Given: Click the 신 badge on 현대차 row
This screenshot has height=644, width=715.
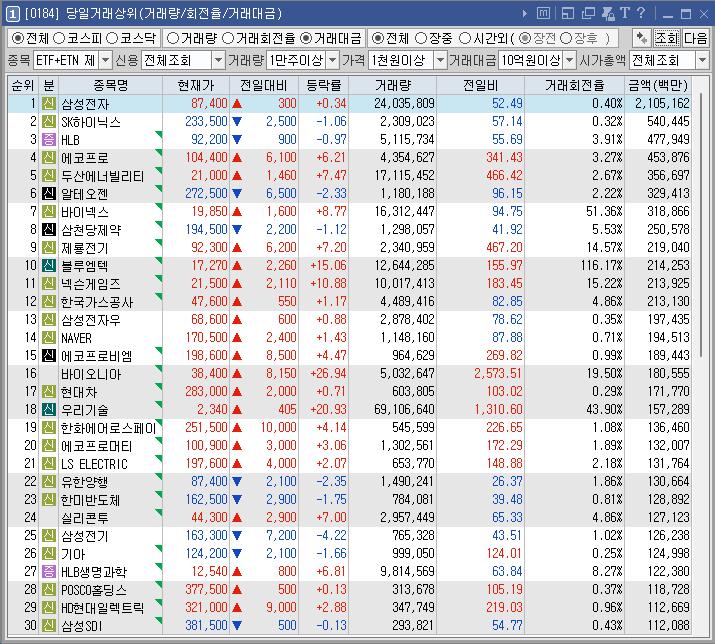Looking at the screenshot, I should pyautogui.click(x=49, y=391).
